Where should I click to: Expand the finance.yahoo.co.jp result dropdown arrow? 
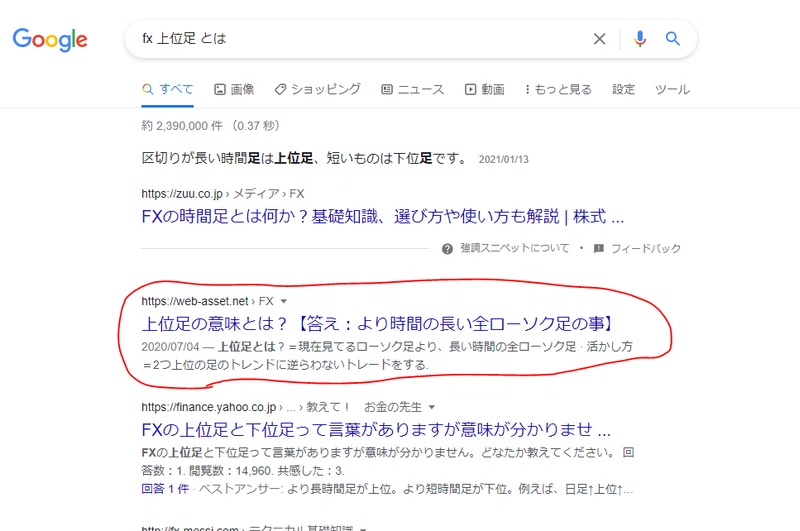[432, 407]
